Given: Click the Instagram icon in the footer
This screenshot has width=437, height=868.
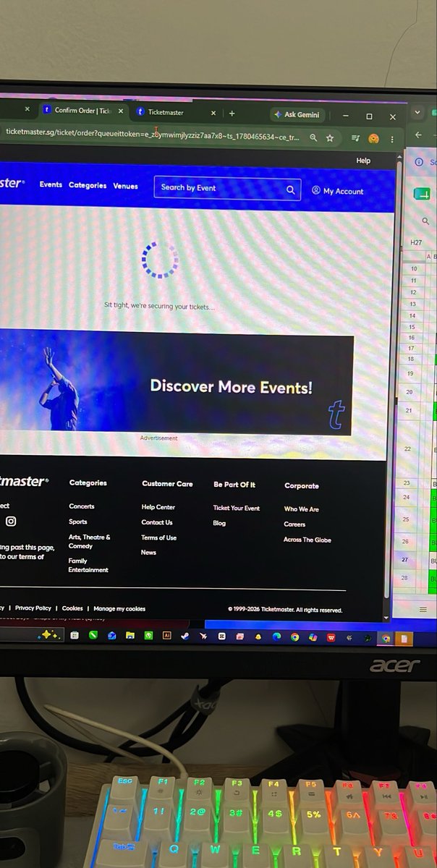Looking at the screenshot, I should pyautogui.click(x=11, y=521).
